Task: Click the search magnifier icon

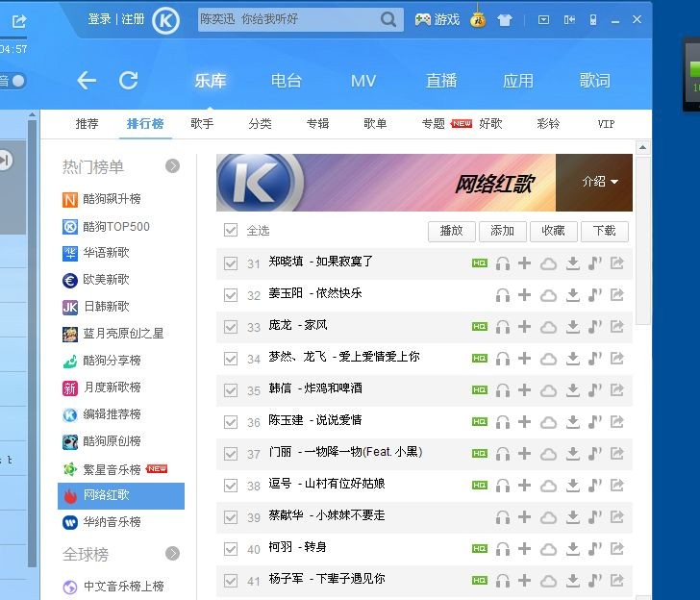Action: (x=388, y=19)
